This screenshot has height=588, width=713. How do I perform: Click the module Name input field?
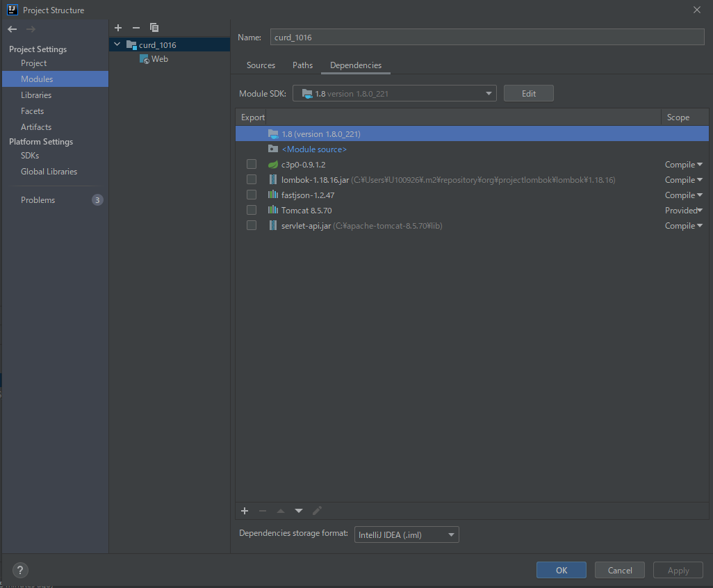(487, 38)
